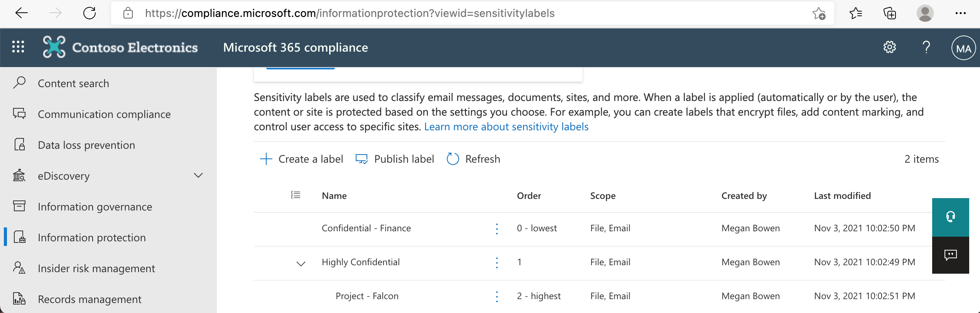The image size is (980, 313).
Task: Open Insider risk management in sidebar
Action: click(96, 268)
